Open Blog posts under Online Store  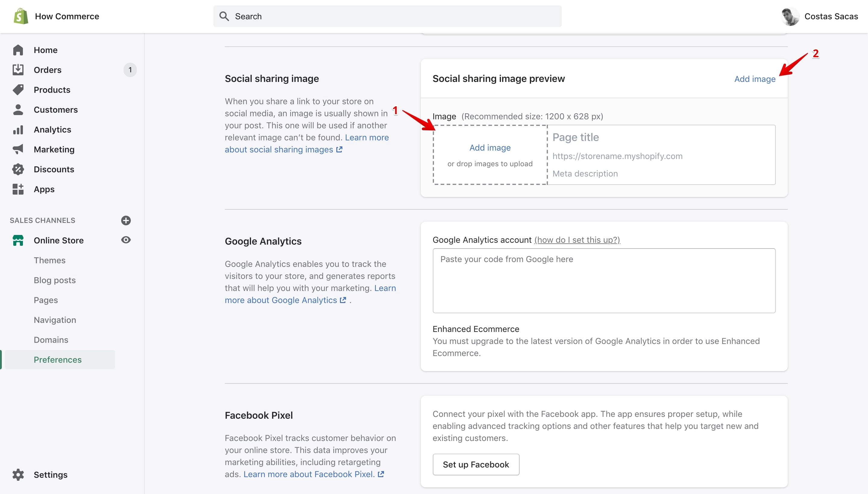(55, 280)
